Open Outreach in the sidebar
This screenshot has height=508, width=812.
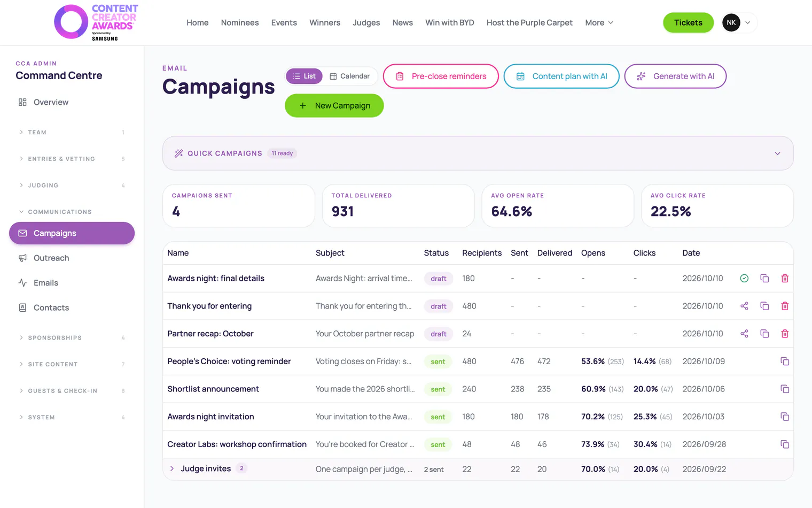(72, 258)
